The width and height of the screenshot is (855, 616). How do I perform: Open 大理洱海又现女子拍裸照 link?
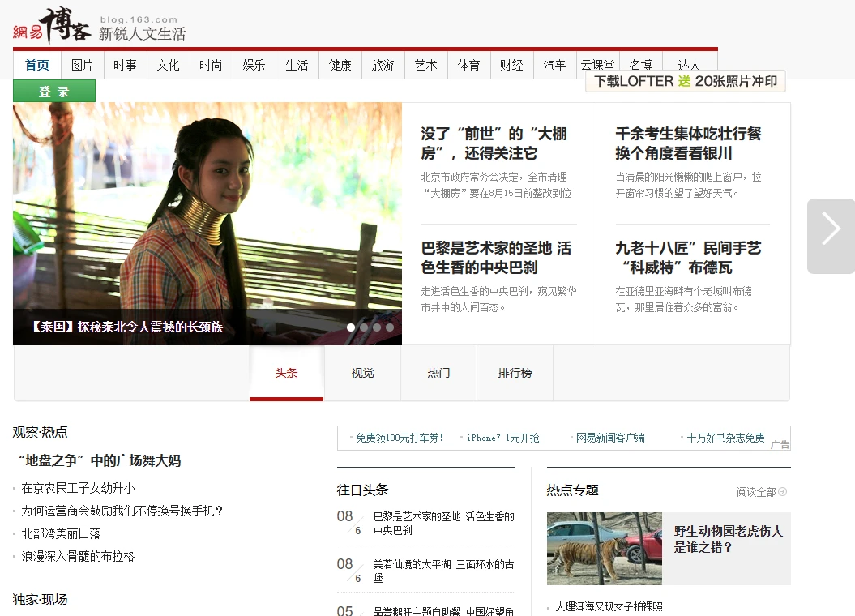(x=609, y=607)
